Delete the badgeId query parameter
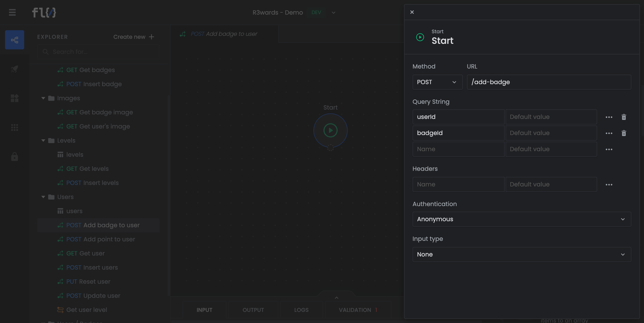The height and width of the screenshot is (323, 644). (624, 133)
